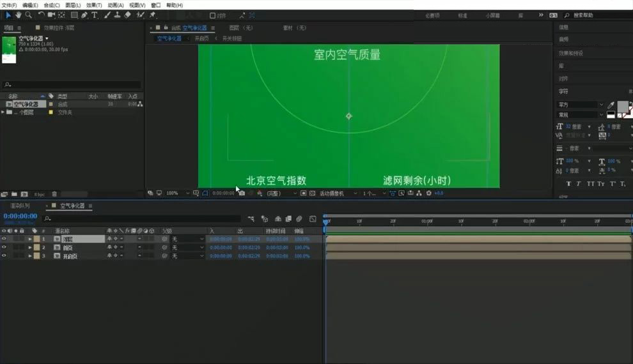
Task: Click All Caps TT button in Character panel
Action: (x=591, y=184)
